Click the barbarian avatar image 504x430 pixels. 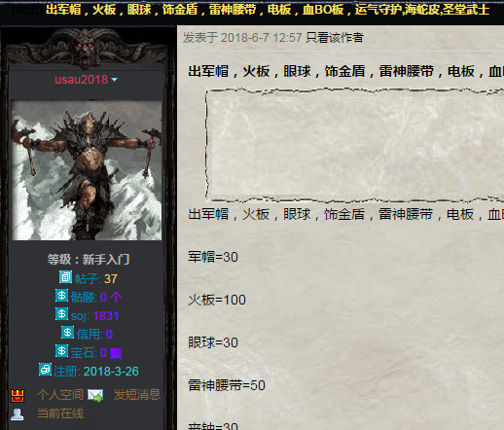87,170
